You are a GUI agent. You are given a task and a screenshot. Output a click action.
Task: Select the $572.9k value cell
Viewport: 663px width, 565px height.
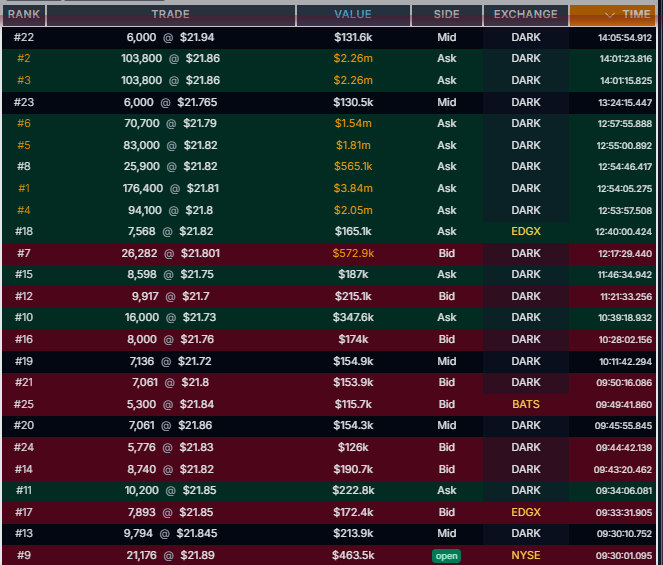[353, 253]
